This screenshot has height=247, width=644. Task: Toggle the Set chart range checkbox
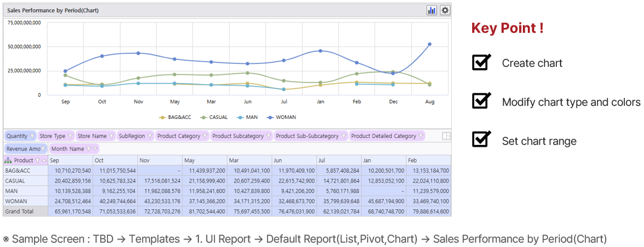481,140
